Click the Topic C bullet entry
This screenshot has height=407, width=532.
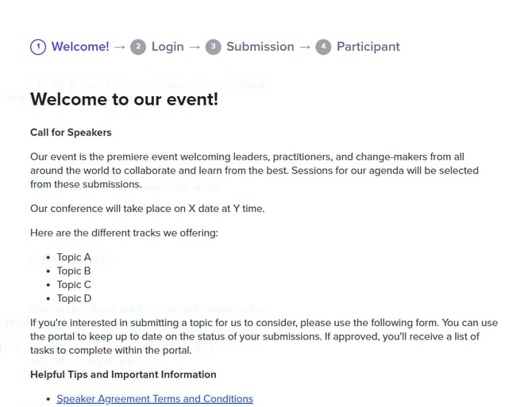tap(74, 285)
